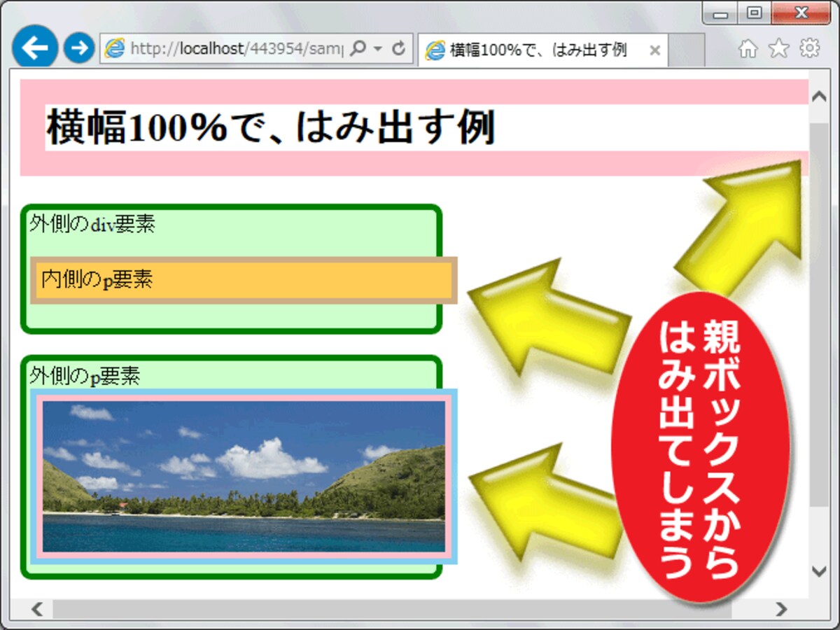
Task: Go back with the browser Back arrow
Action: 34,47
